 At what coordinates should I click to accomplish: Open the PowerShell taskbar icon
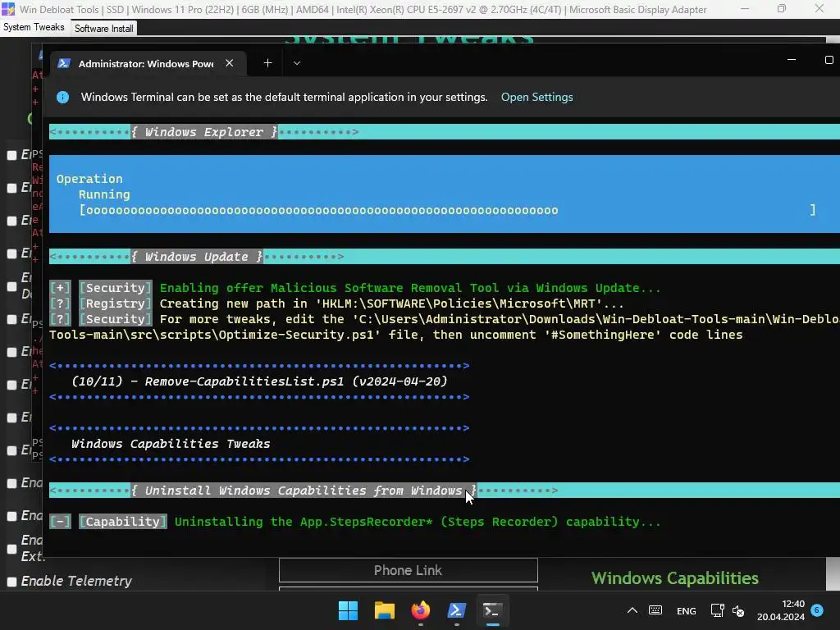coord(456,610)
